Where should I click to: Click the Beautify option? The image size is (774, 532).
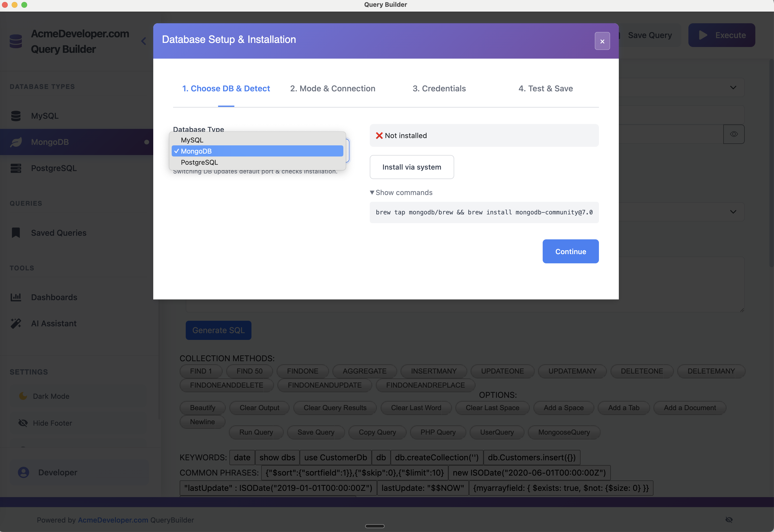202,408
